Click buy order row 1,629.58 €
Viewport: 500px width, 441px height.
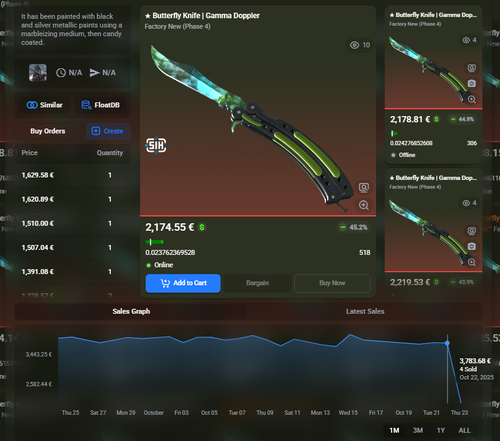(72, 175)
